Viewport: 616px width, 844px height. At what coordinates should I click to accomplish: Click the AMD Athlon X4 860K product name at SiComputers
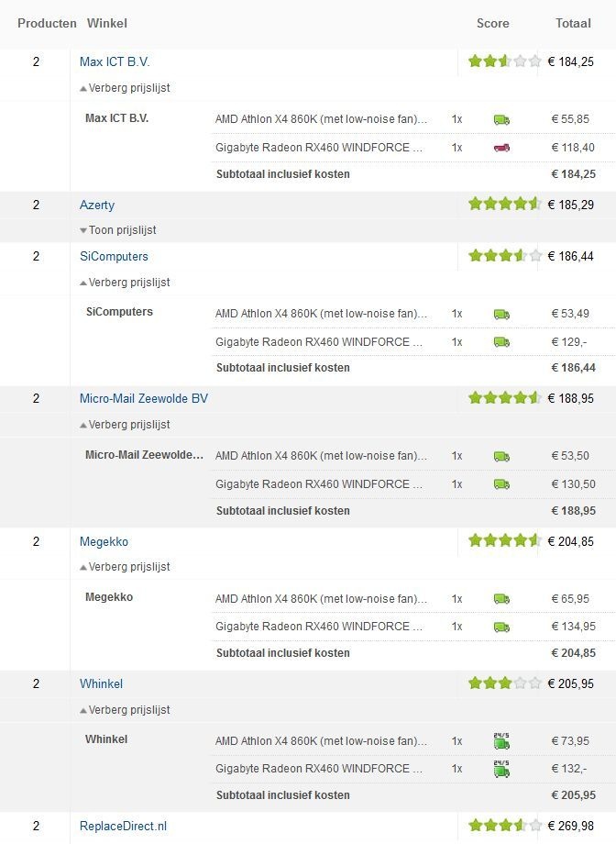319,313
